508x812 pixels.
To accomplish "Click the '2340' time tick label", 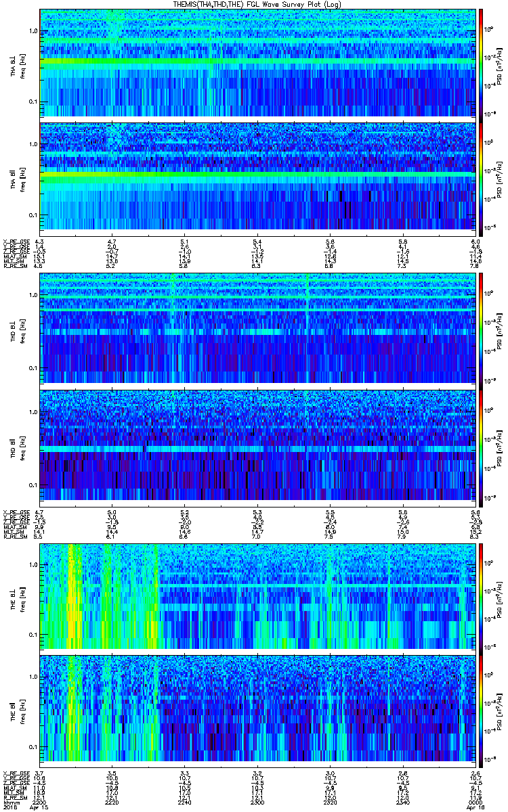I will (402, 801).
